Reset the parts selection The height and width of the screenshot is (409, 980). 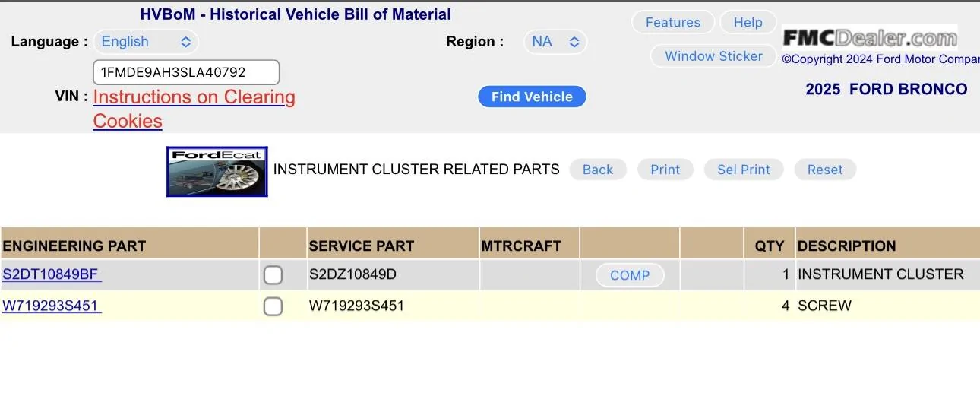pos(825,170)
